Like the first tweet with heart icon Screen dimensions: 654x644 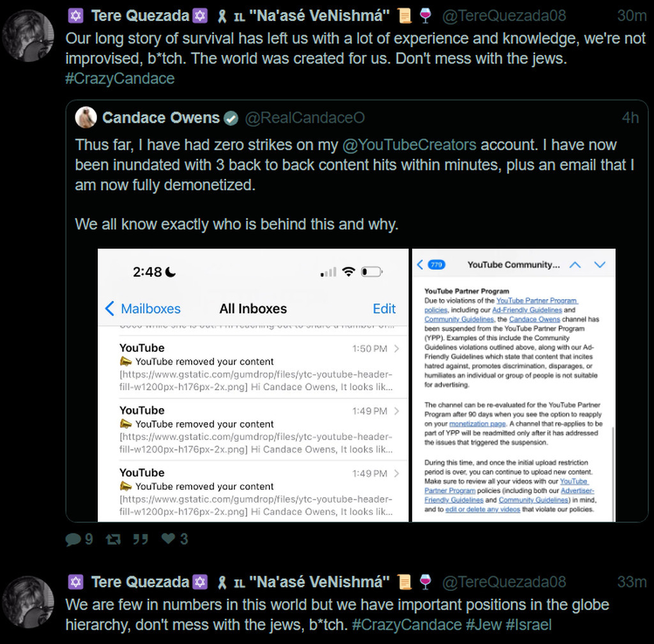tap(168, 539)
